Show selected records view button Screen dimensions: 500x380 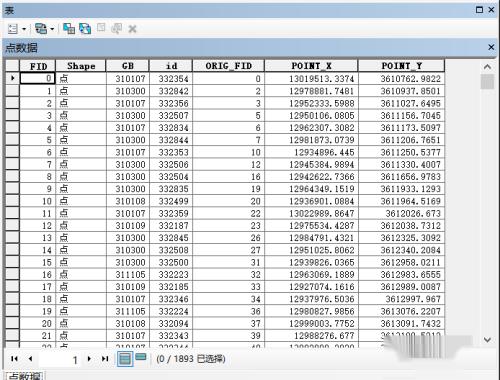141,357
